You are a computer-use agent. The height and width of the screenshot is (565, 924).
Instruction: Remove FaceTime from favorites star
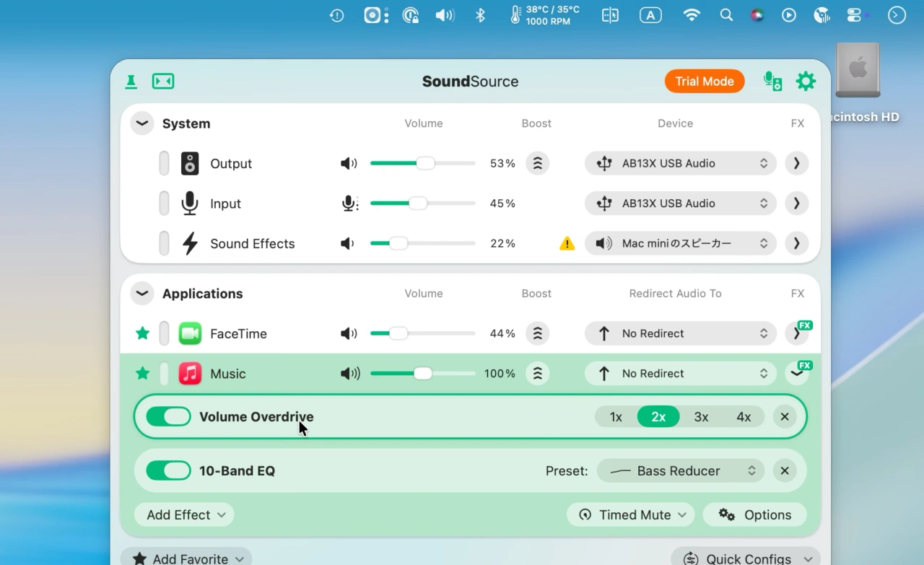click(x=143, y=333)
